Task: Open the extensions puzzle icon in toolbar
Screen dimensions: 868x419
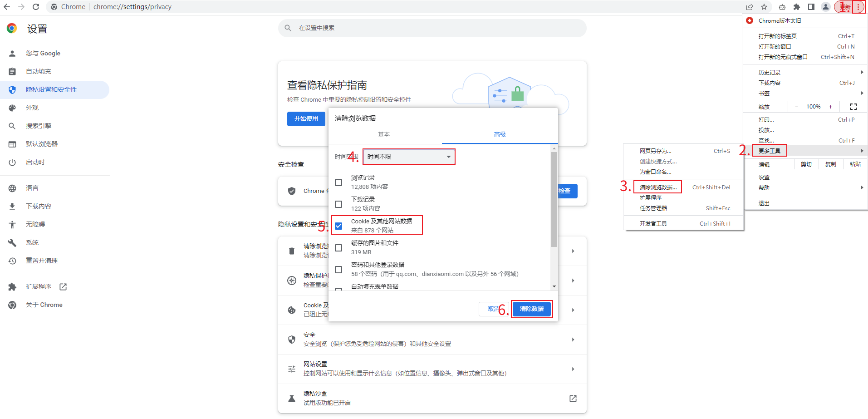Action: (797, 7)
